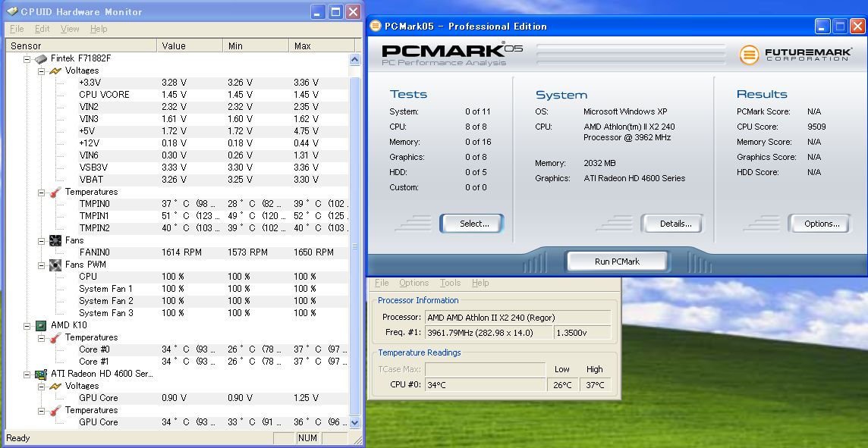Click the Sensor column header
The image size is (868, 448).
point(81,46)
